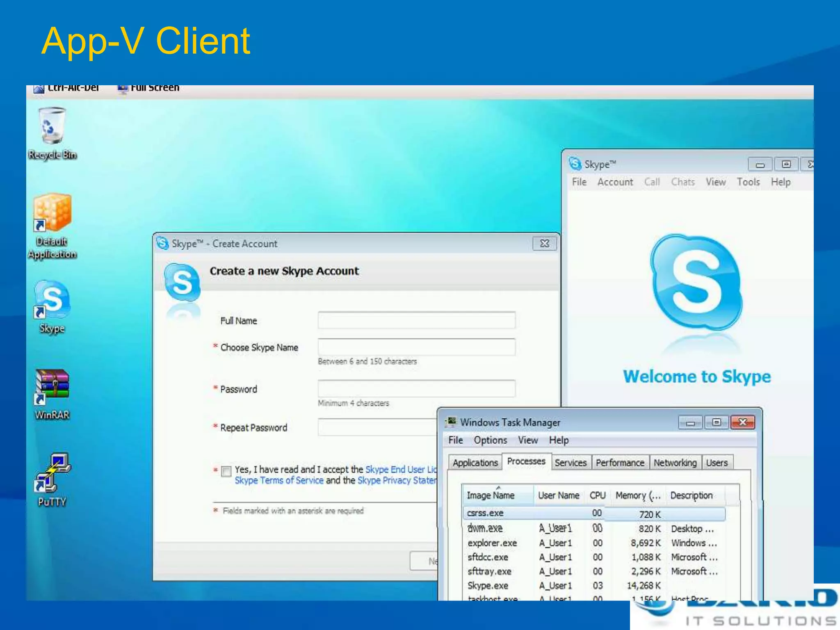Select the sfttray.exe process row
The width and height of the screenshot is (840, 630).
pos(594,571)
